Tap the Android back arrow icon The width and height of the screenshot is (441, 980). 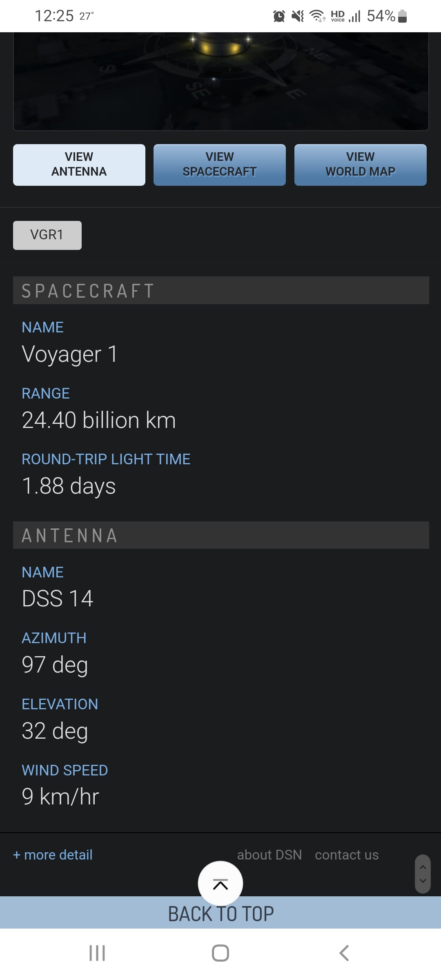click(344, 953)
